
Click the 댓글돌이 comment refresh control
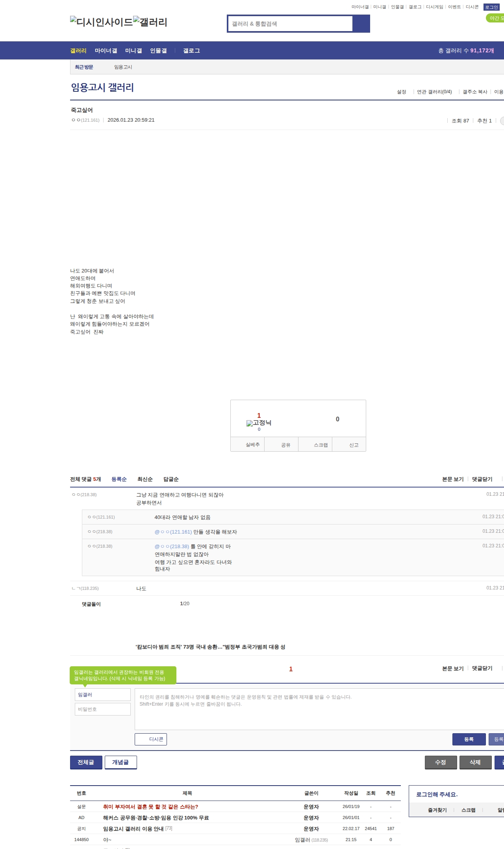coord(91,604)
